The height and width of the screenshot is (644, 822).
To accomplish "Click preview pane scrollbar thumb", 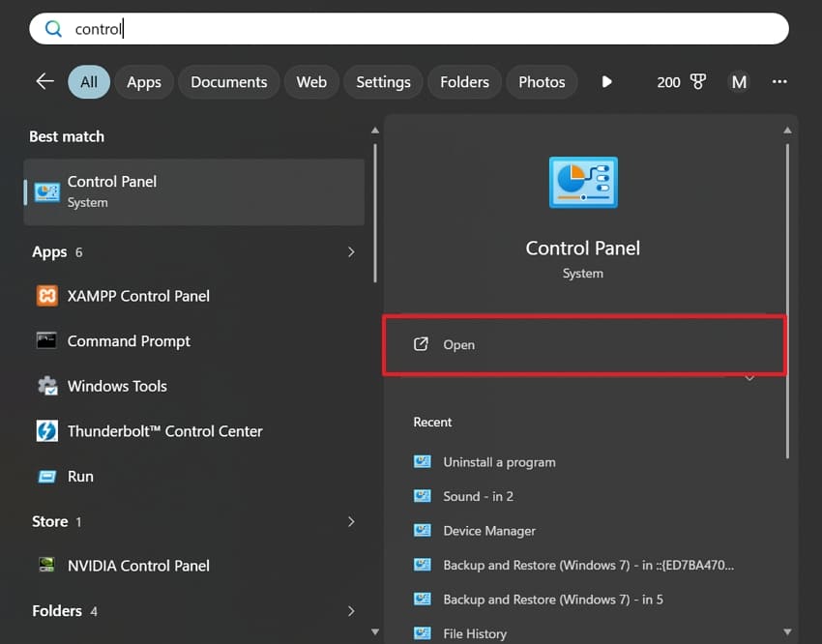I will point(787,302).
